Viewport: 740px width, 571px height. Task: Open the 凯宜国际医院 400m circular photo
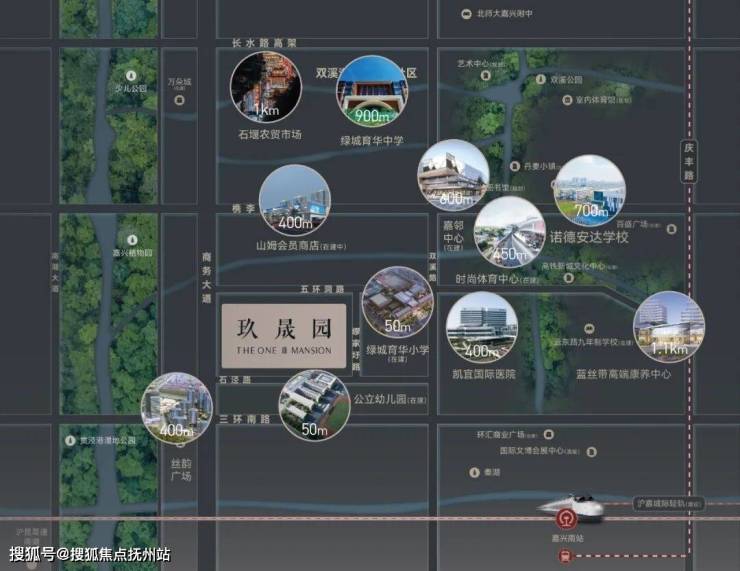482,327
